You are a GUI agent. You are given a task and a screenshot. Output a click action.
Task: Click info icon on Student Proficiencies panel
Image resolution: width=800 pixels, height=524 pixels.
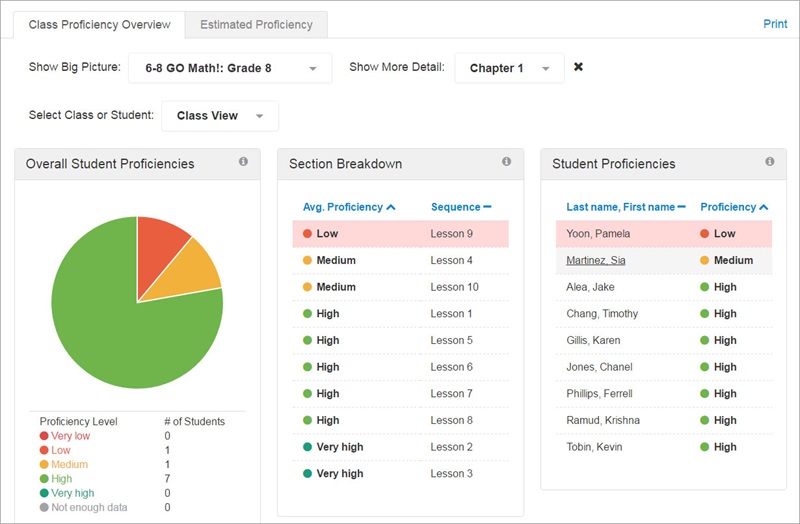[x=769, y=162]
